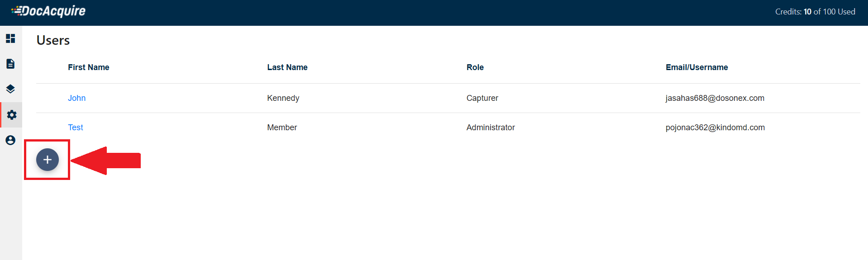Click the Capturer role cell
Image resolution: width=868 pixels, height=260 pixels.
tap(482, 98)
